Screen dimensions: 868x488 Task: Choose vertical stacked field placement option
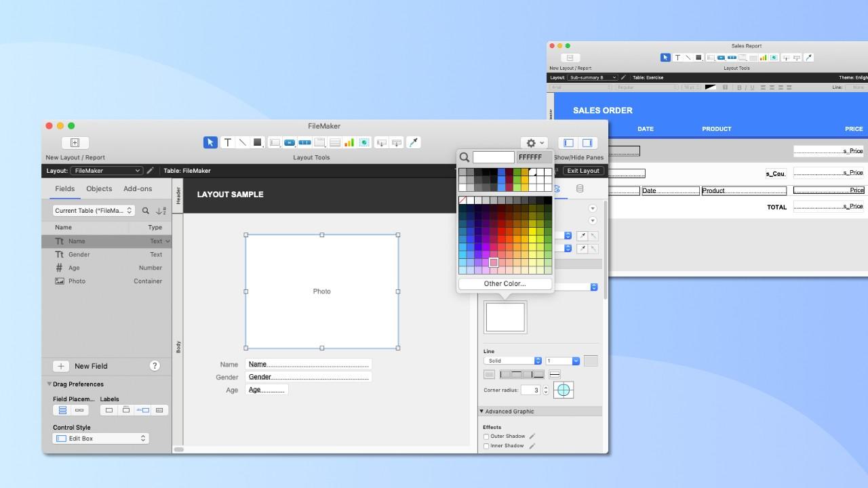[x=62, y=410]
